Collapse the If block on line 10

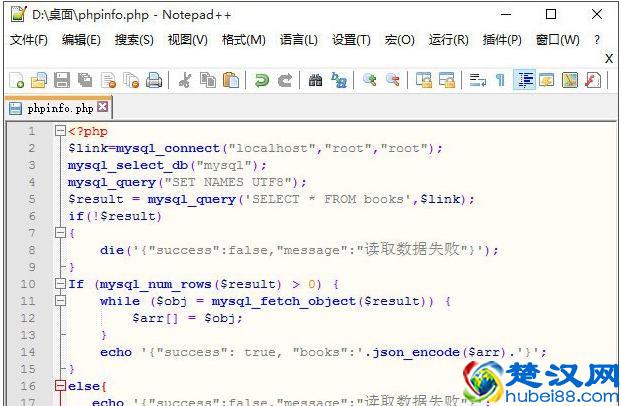(60, 284)
